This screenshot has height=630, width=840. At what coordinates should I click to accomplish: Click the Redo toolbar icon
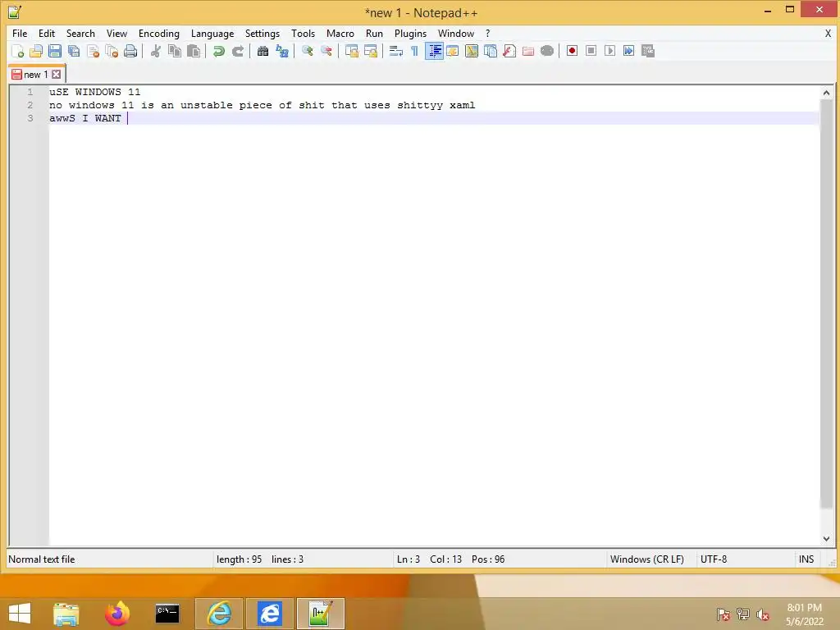(x=237, y=51)
